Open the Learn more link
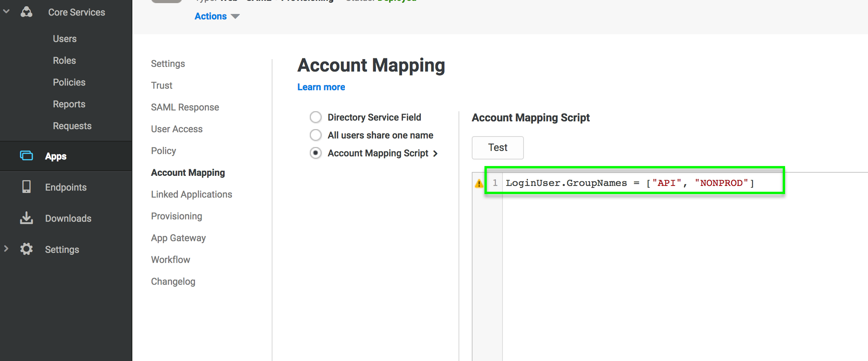 [321, 87]
